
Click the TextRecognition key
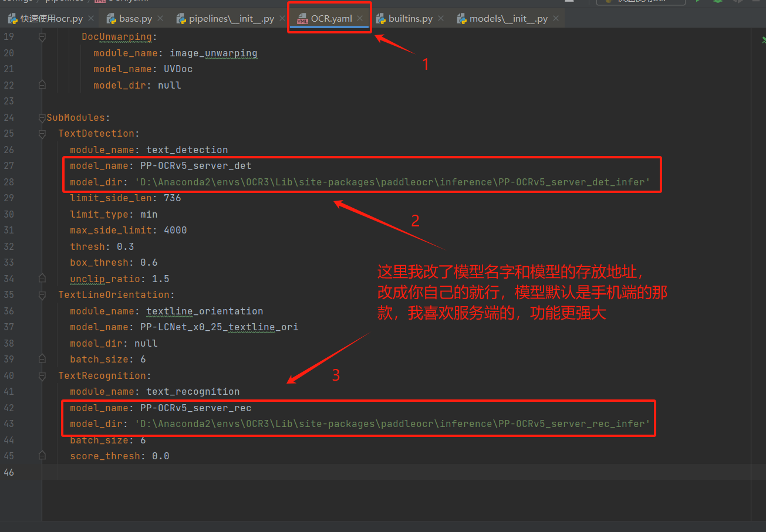(102, 375)
